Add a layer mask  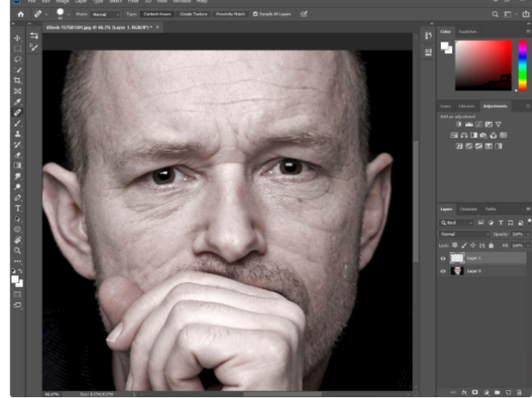(x=475, y=392)
